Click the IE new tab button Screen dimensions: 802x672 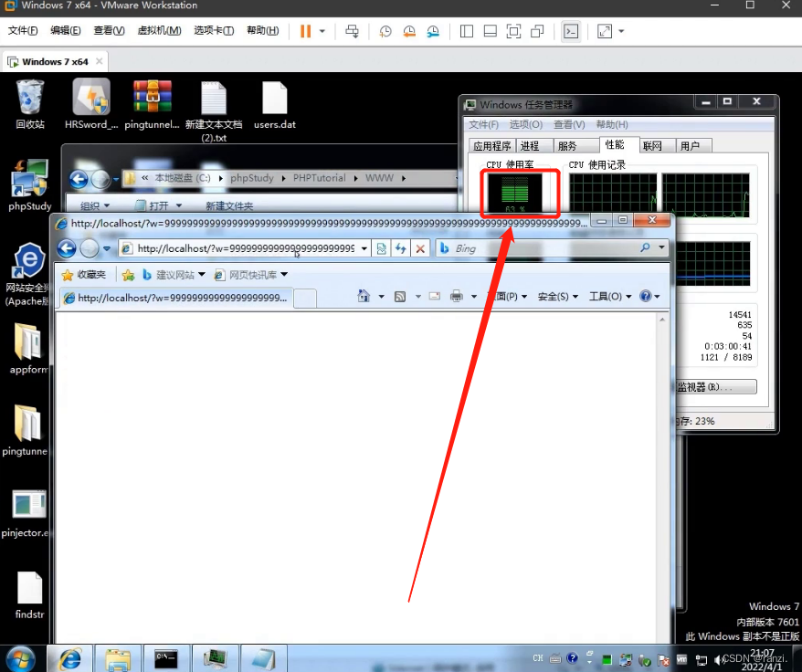pyautogui.click(x=305, y=298)
